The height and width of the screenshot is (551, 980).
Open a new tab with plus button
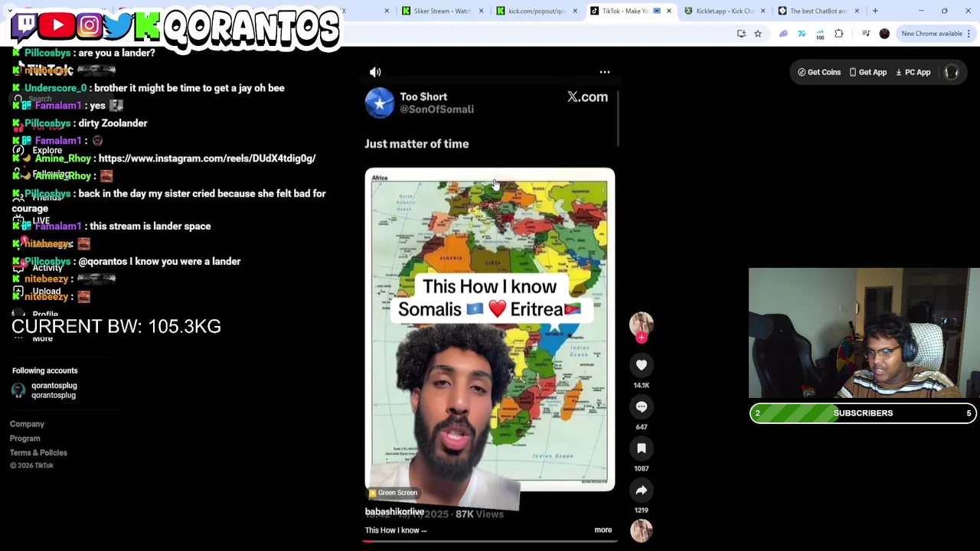tap(875, 11)
